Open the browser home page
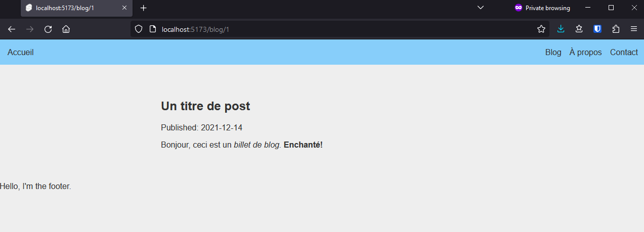Viewport: 644px width, 232px height. 66,29
